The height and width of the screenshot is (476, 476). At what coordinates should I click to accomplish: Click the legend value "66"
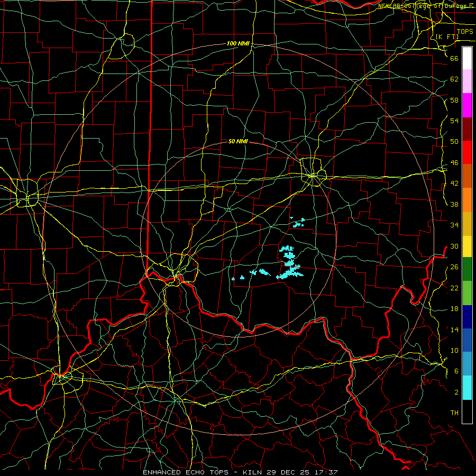pos(454,58)
